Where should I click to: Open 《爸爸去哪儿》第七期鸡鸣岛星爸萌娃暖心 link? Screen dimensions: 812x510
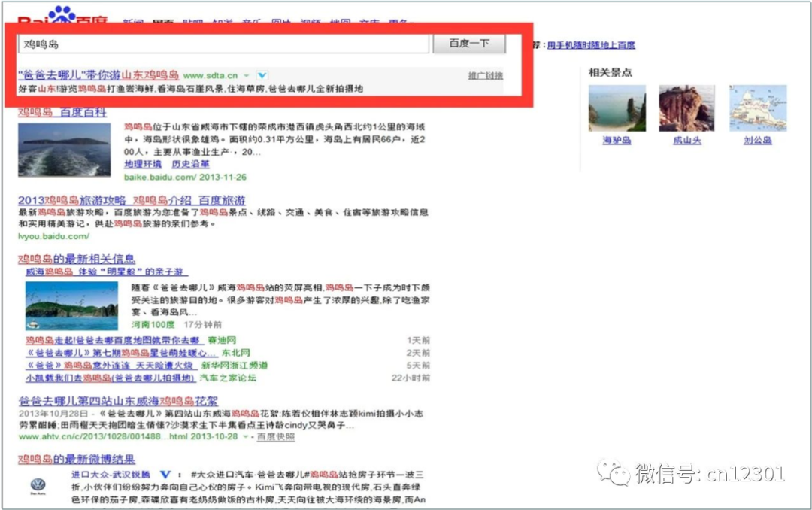point(120,353)
